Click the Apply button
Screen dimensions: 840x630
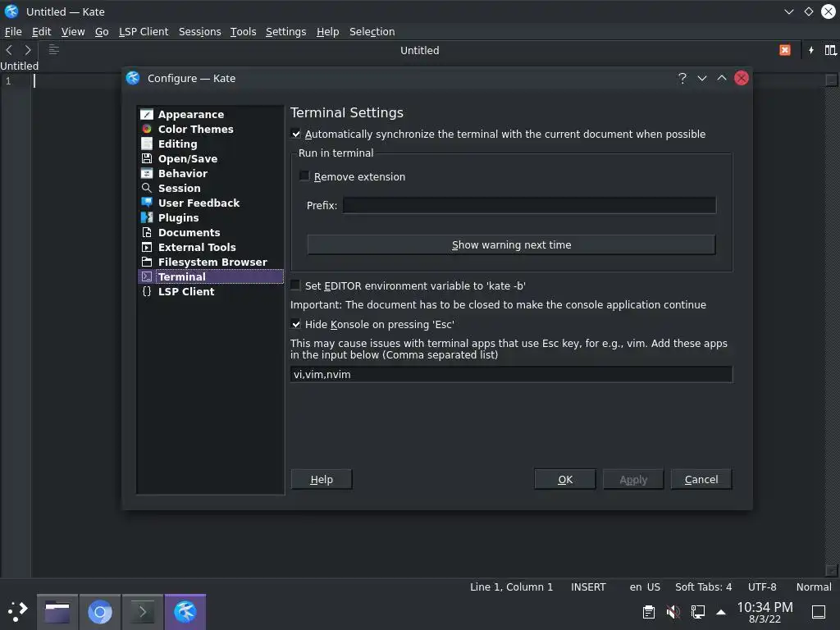pyautogui.click(x=633, y=479)
